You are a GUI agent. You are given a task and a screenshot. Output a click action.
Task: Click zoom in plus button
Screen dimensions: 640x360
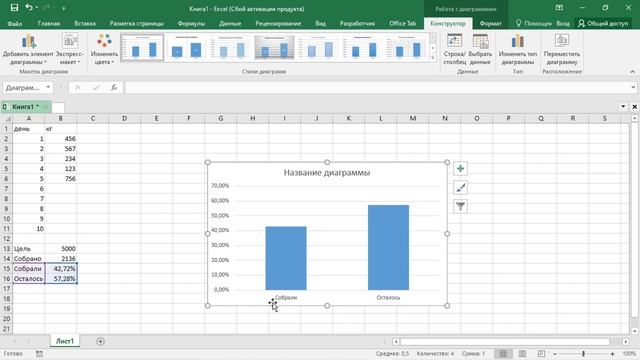tap(612, 353)
